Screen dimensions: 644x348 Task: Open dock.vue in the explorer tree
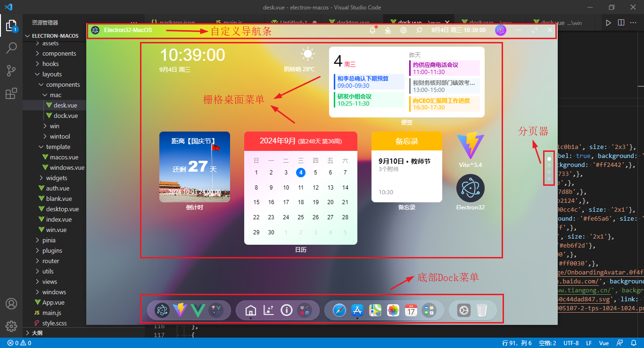pyautogui.click(x=66, y=116)
